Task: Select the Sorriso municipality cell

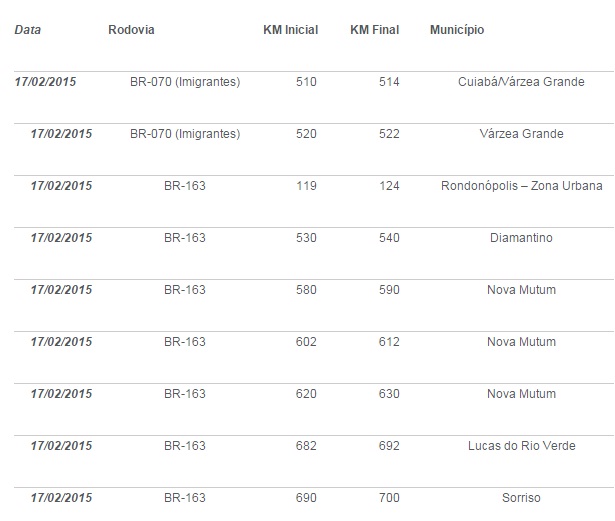Action: click(x=521, y=498)
